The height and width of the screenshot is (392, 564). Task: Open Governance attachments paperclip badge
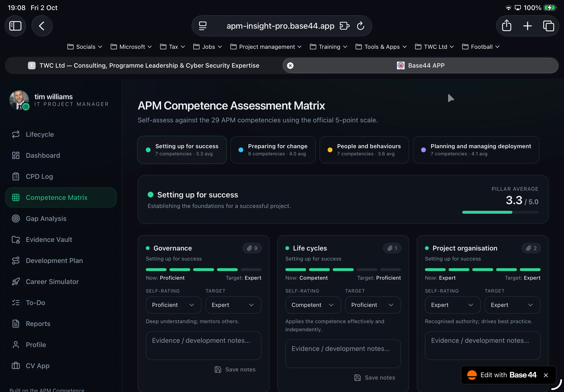[x=252, y=248]
